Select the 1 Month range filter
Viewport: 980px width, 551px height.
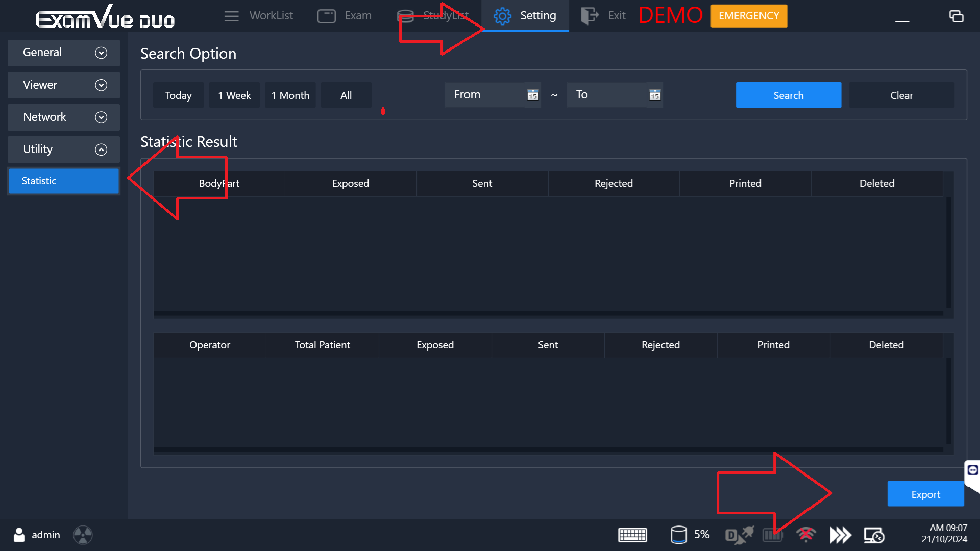pyautogui.click(x=290, y=95)
